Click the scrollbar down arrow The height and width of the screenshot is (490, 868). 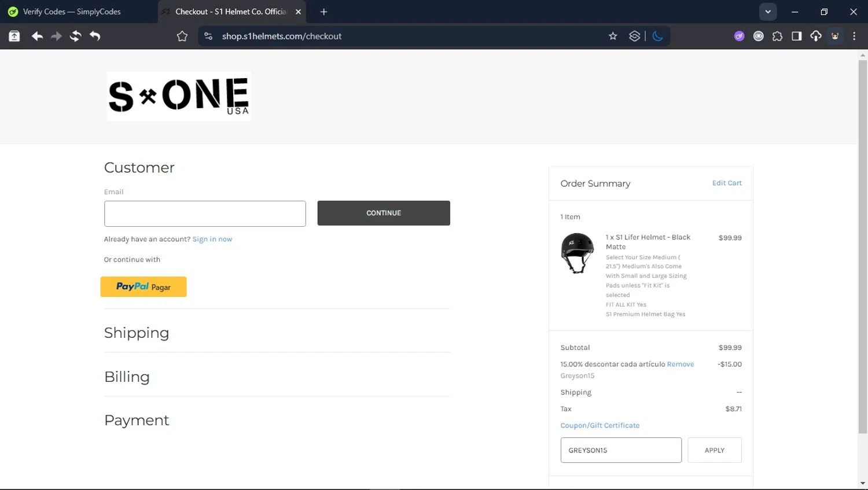pos(863,484)
